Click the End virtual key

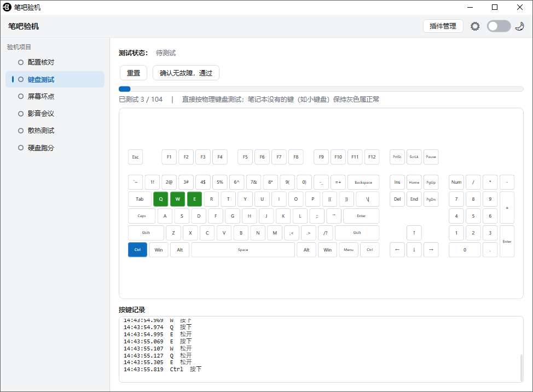(x=414, y=199)
